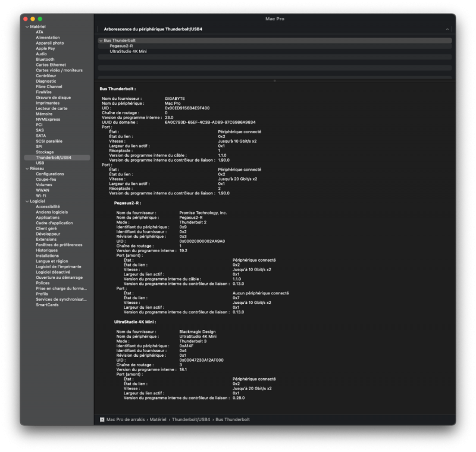Select Langue et région
Screen dimensions: 476x452
click(x=52, y=262)
